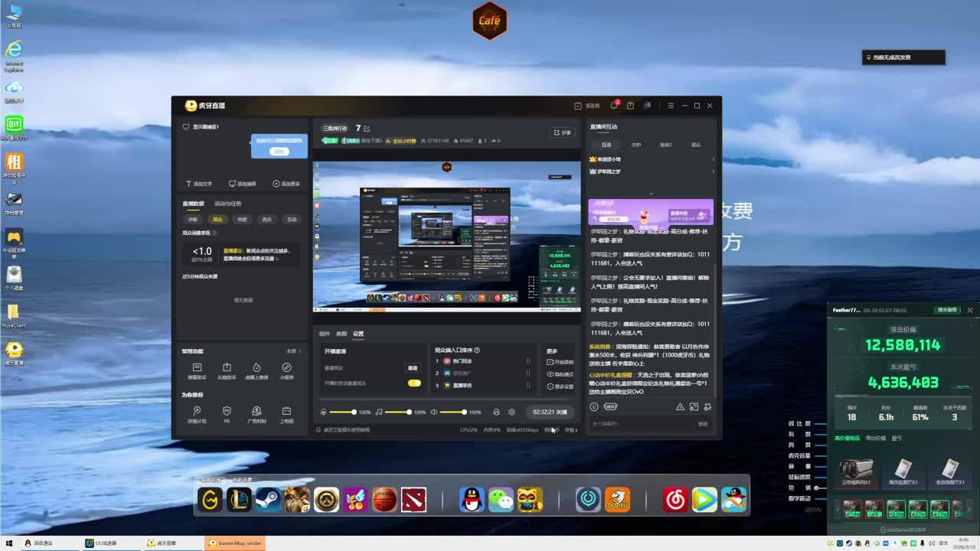Mute the speaker volume icon
The width and height of the screenshot is (980, 551).
click(x=434, y=412)
